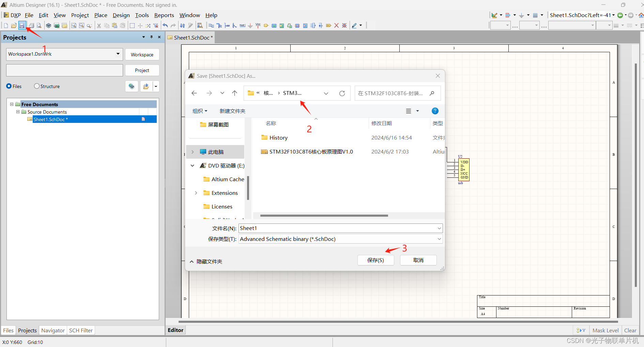Click the Fit Document zoom icon
Image resolution: width=644 pixels, height=347 pixels.
(x=74, y=26)
